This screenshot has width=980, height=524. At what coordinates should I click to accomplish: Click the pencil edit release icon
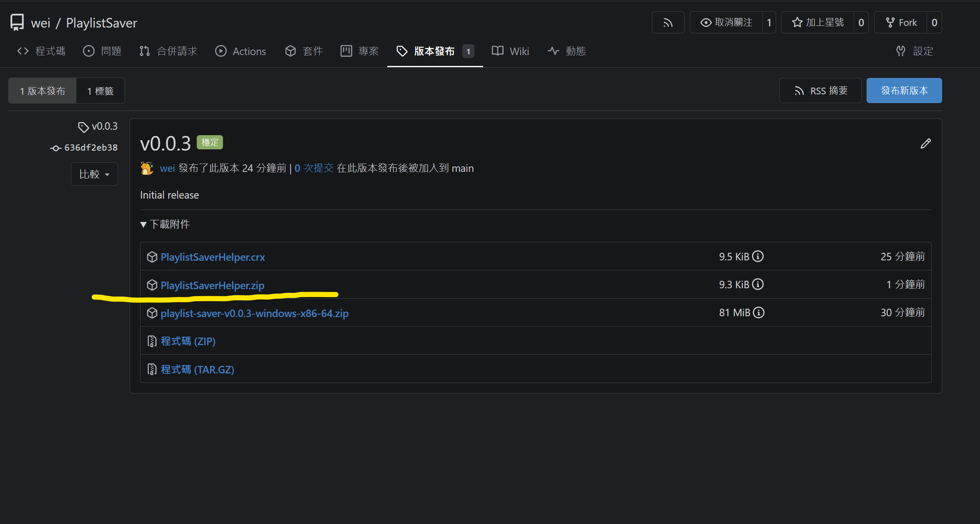925,144
